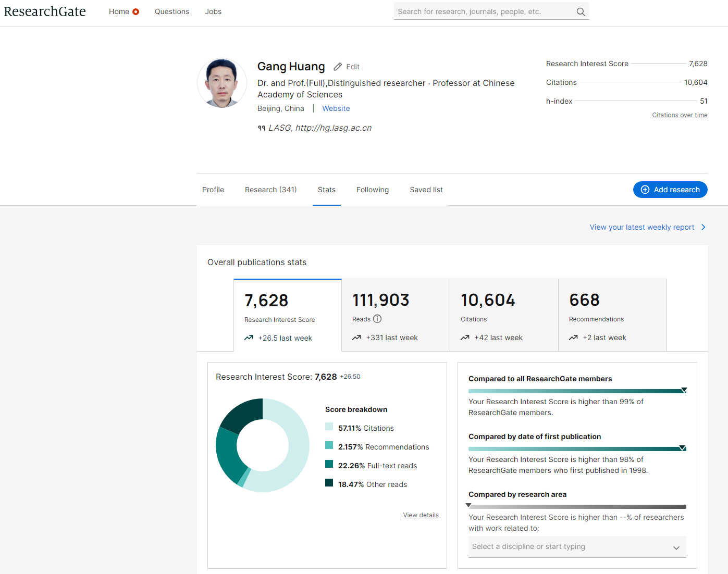Focus the search research input field
Screen dimensions: 728x574
pyautogui.click(x=485, y=11)
